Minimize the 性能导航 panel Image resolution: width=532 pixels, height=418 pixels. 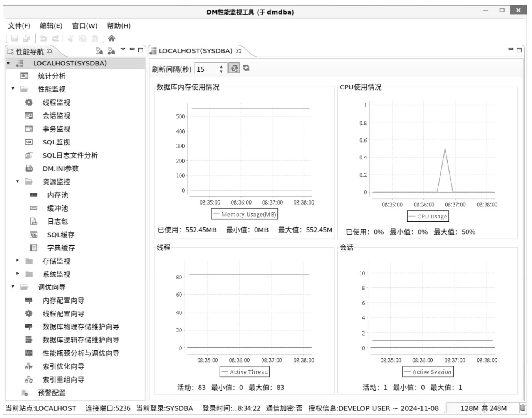pos(132,49)
